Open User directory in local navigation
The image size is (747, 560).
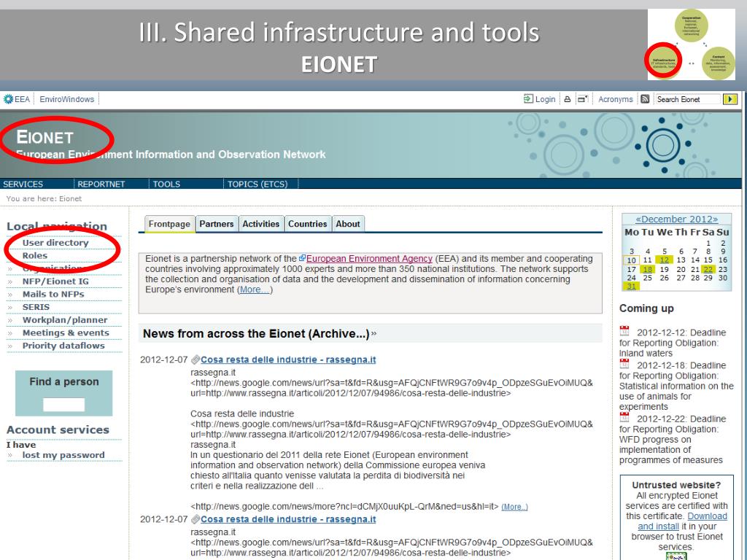click(x=55, y=242)
